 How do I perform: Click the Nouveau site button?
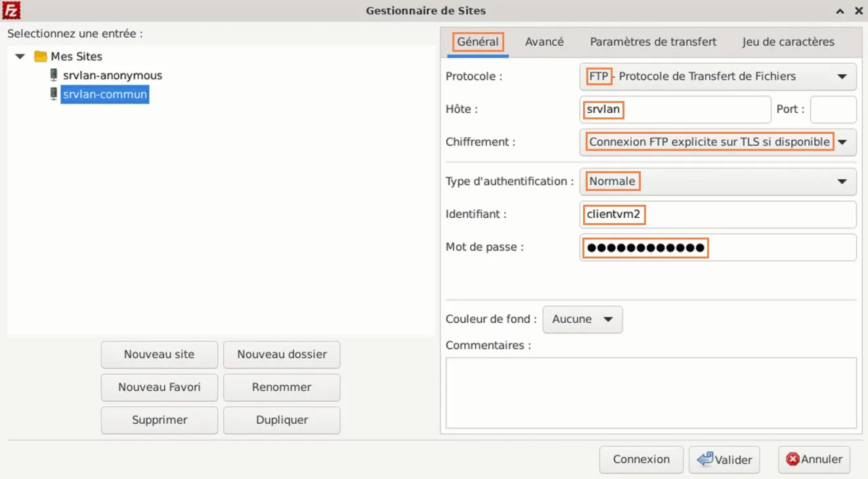tap(160, 354)
